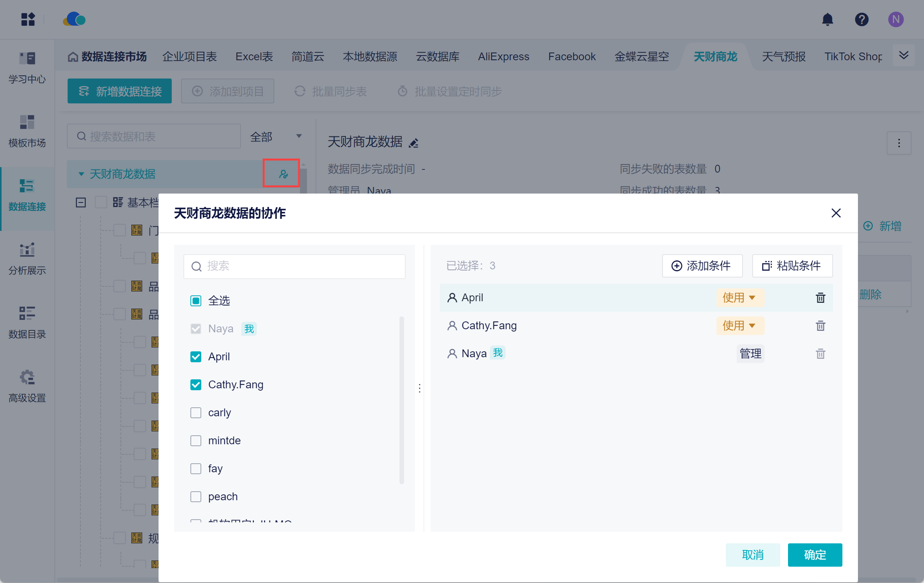Open April's 使用 permission dropdown
The height and width of the screenshot is (583, 924).
(739, 298)
